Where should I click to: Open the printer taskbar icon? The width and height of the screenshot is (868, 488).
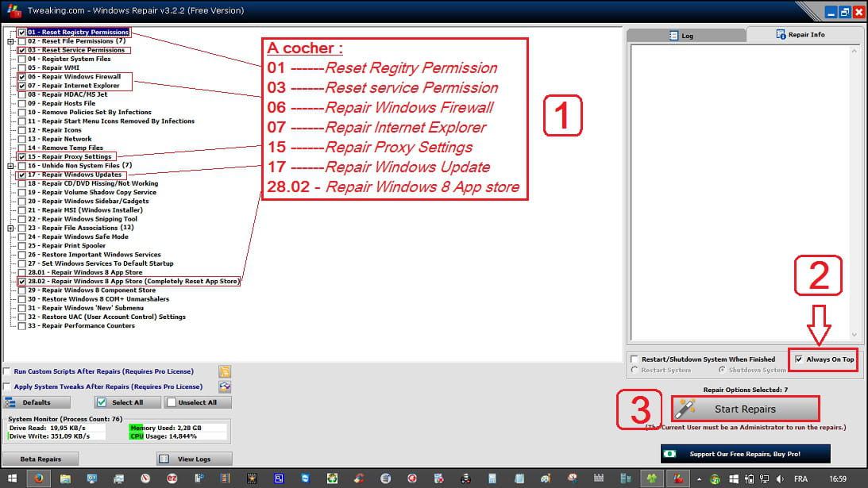pyautogui.click(x=465, y=478)
